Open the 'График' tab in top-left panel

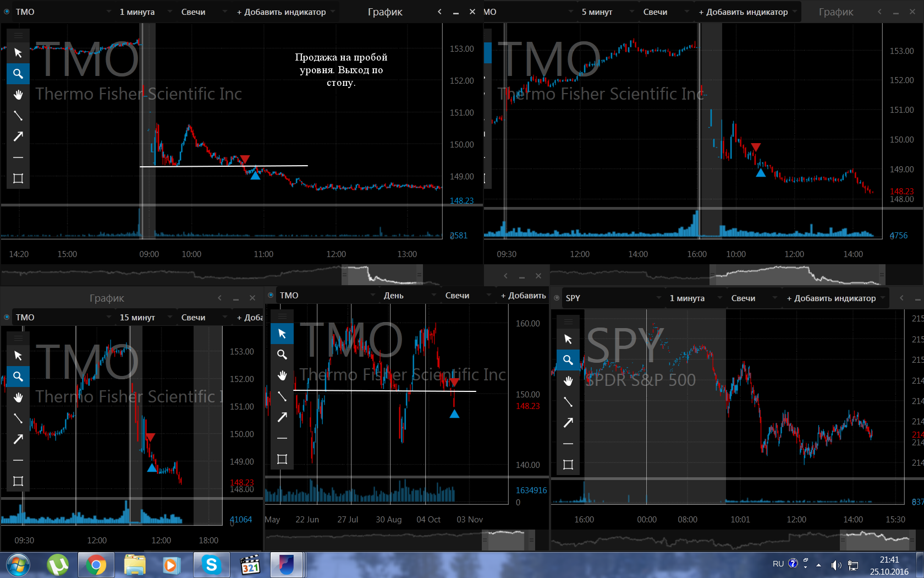point(385,12)
